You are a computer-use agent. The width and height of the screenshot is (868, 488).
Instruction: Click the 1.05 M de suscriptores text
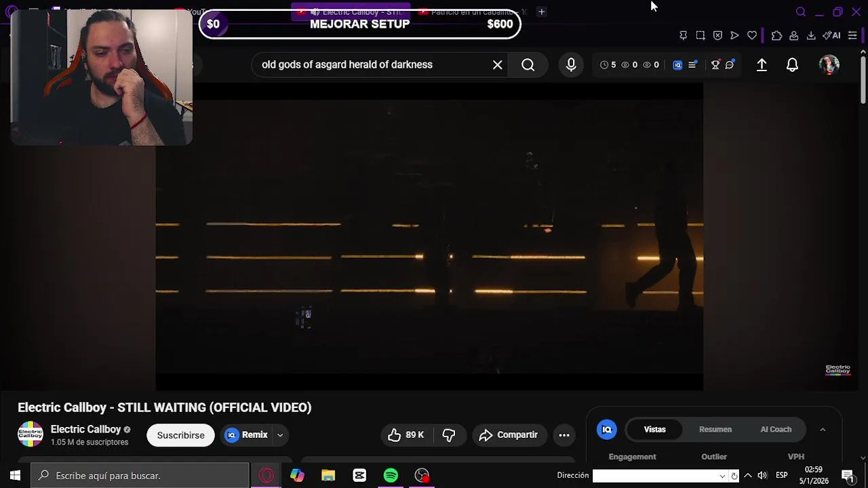[90, 443]
